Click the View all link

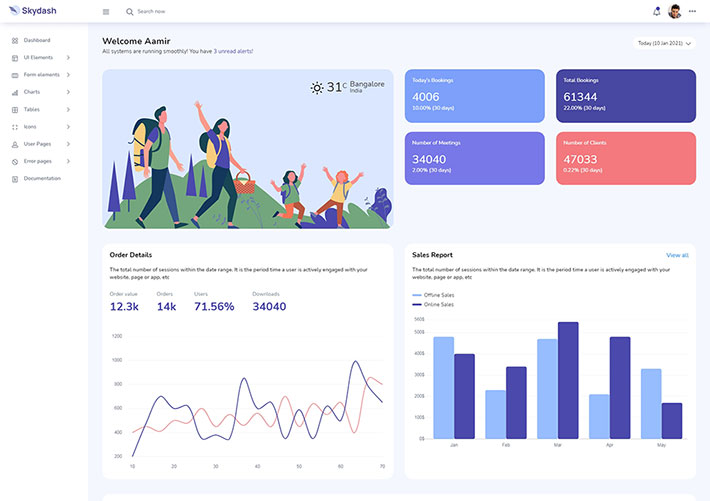(677, 255)
